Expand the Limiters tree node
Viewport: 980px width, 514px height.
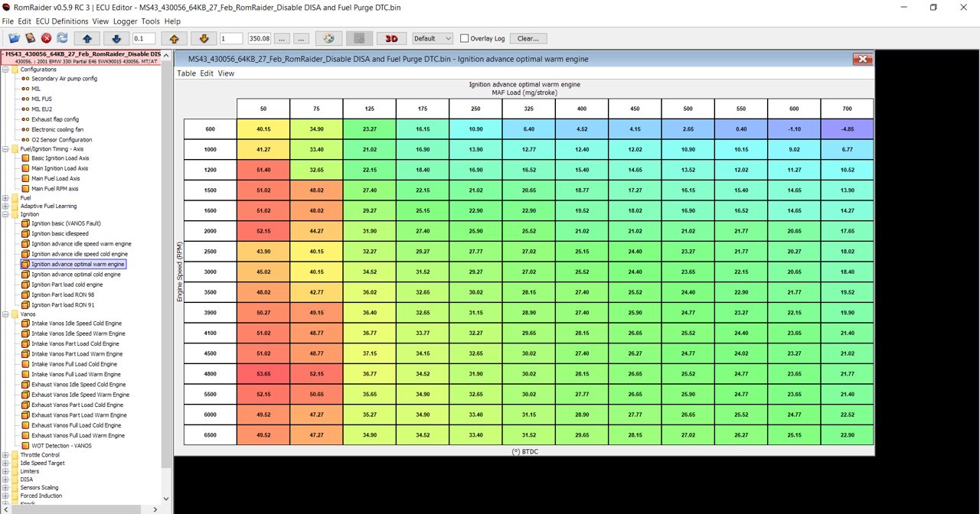[x=5, y=471]
